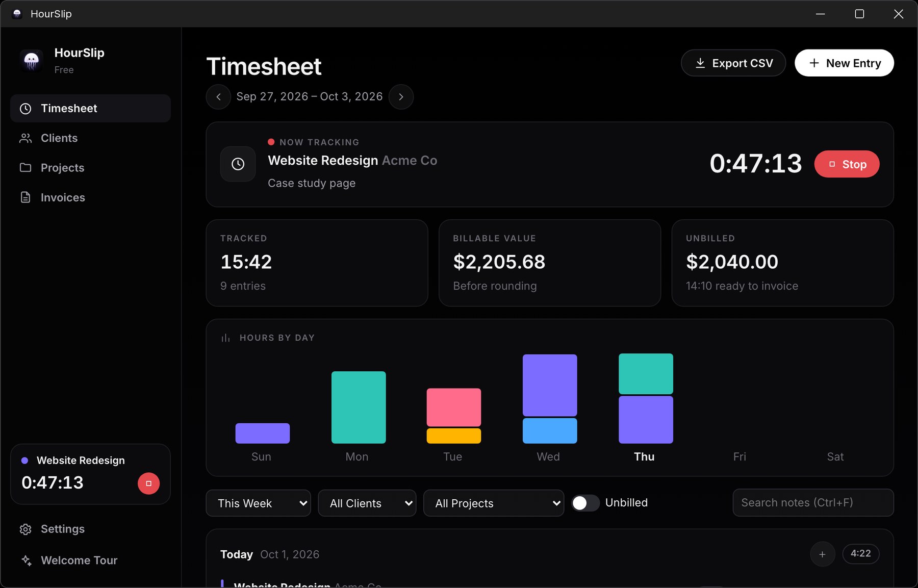Stop the timer with the red Stop button
The image size is (918, 588).
tap(847, 164)
